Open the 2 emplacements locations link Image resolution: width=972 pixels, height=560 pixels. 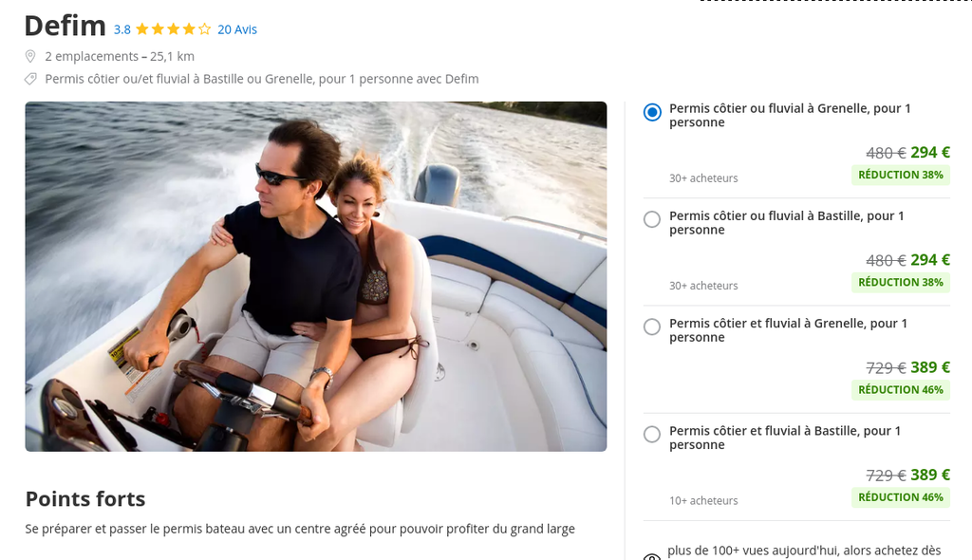pos(92,56)
